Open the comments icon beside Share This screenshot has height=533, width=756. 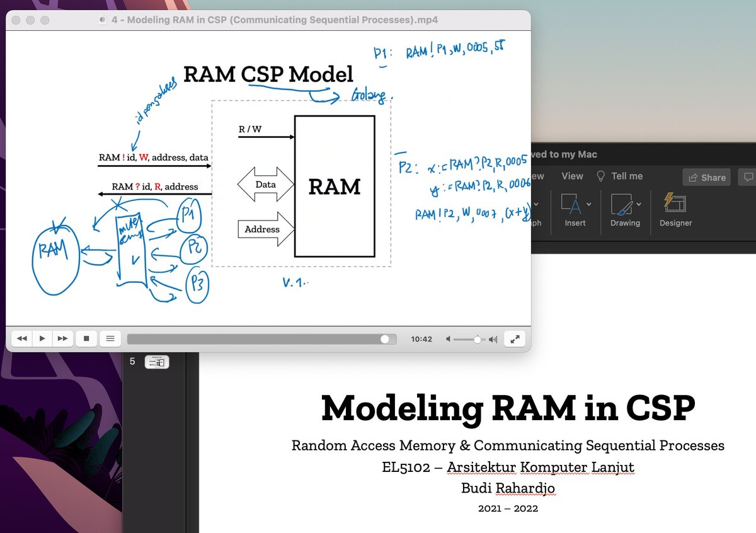tap(748, 177)
